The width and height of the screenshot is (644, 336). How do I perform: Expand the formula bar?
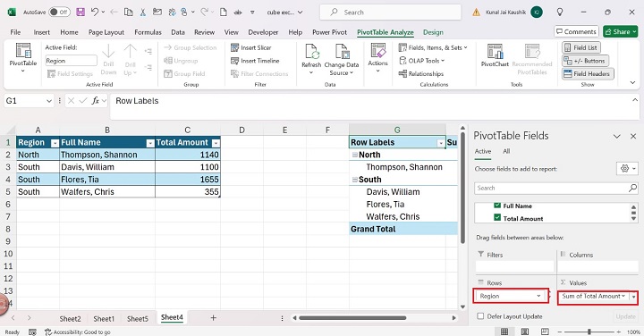(x=635, y=100)
